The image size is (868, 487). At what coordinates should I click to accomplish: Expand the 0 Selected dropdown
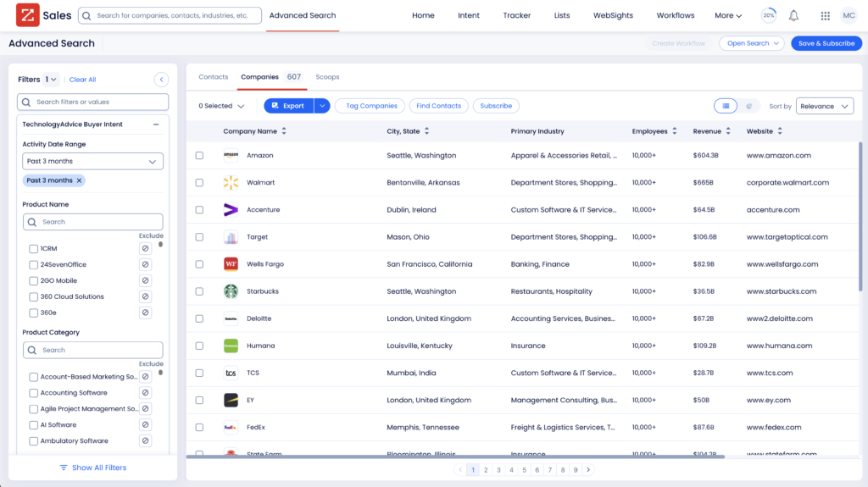point(221,106)
